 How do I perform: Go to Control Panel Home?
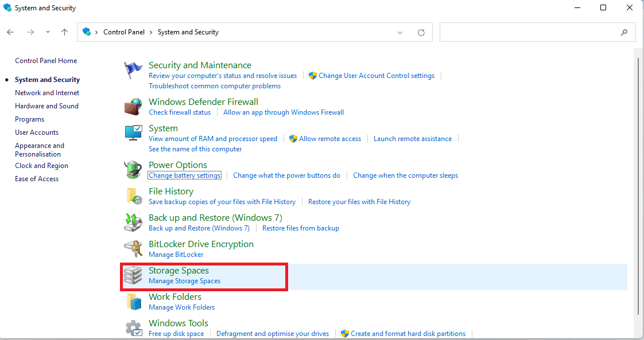coord(45,60)
